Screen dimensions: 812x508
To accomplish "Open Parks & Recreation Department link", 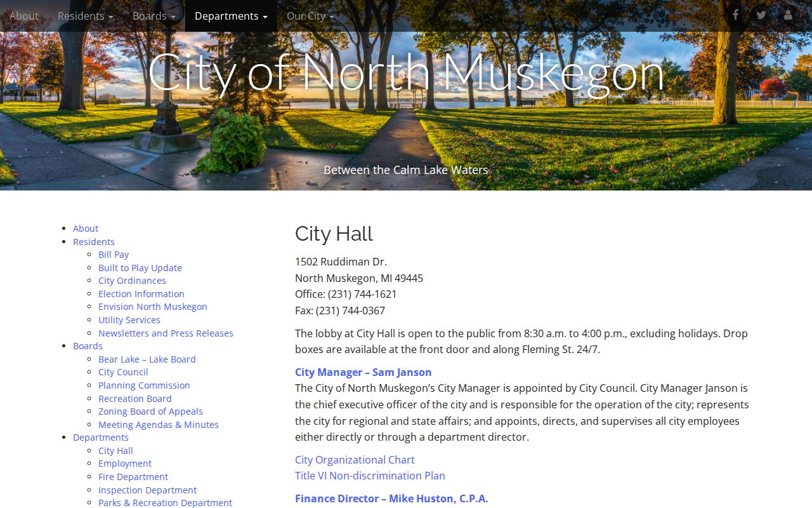I will pyautogui.click(x=165, y=503).
